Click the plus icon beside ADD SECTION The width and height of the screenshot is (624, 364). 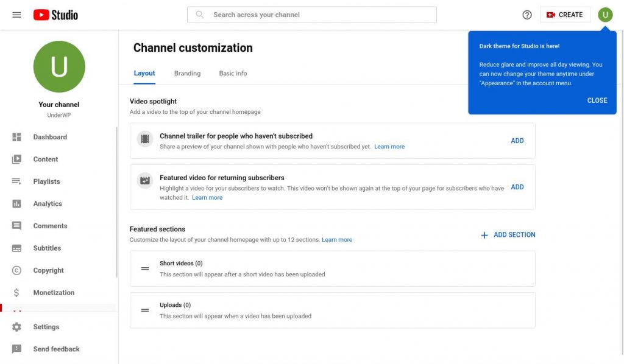(x=484, y=235)
